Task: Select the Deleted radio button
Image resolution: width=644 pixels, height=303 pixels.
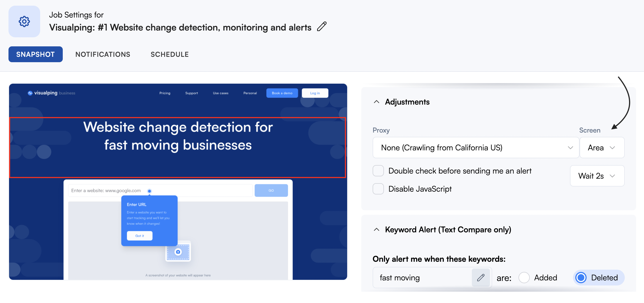Action: tap(581, 278)
